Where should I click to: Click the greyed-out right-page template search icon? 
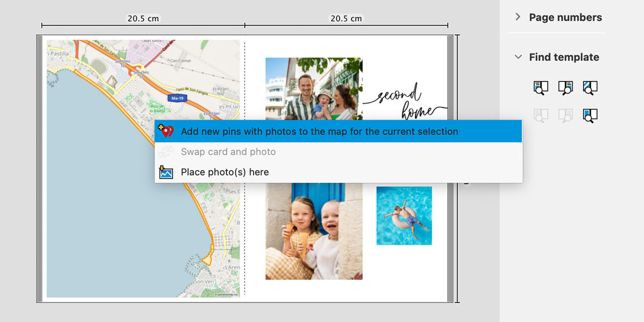(x=566, y=116)
